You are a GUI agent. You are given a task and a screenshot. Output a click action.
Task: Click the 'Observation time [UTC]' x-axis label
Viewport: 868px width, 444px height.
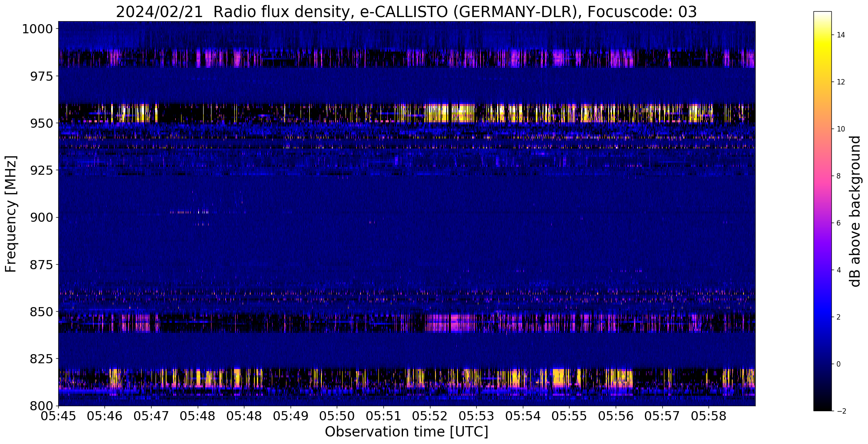(x=406, y=432)
